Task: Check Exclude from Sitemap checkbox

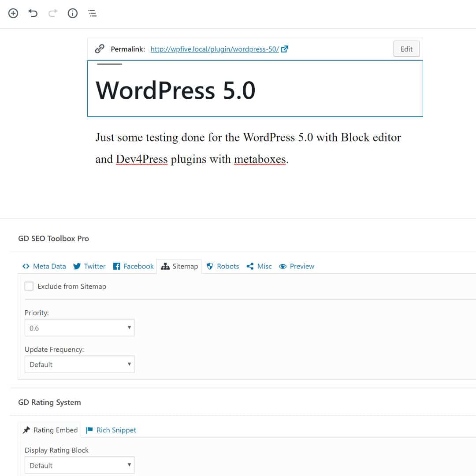Action: coord(29,286)
